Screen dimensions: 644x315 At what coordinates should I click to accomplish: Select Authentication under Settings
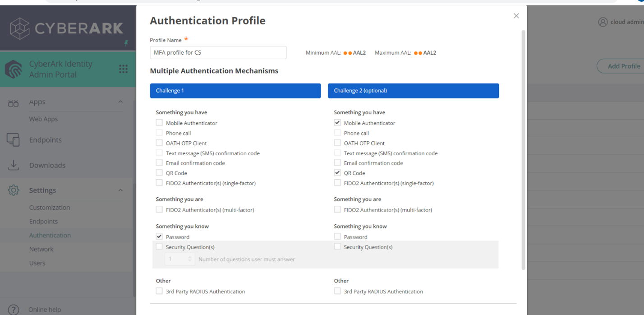(50, 235)
